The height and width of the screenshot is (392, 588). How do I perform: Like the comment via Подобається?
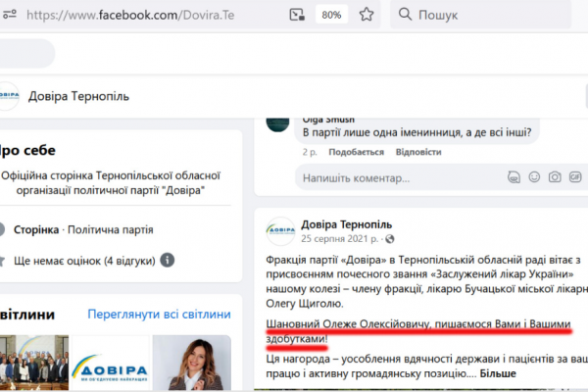coord(357,152)
